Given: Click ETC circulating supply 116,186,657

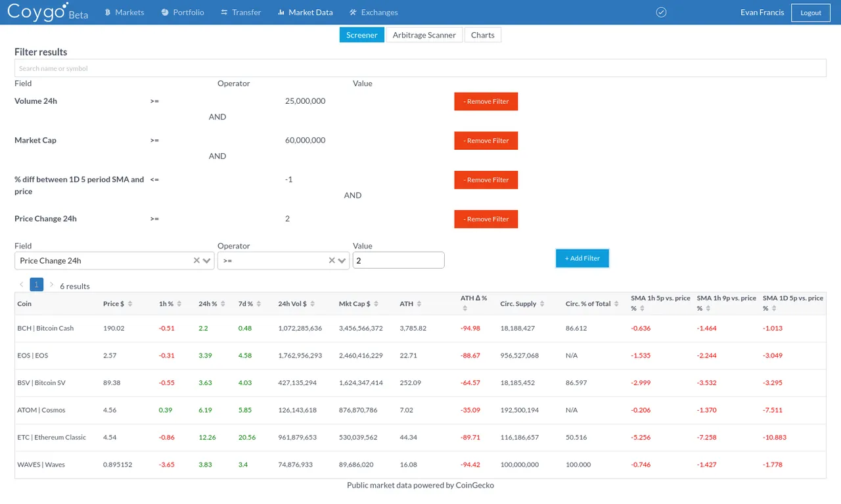Looking at the screenshot, I should 520,437.
